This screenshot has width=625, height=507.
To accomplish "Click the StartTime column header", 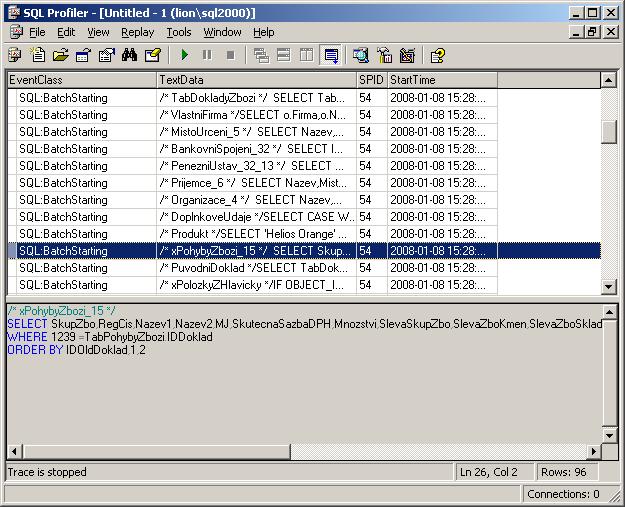I will [x=441, y=79].
